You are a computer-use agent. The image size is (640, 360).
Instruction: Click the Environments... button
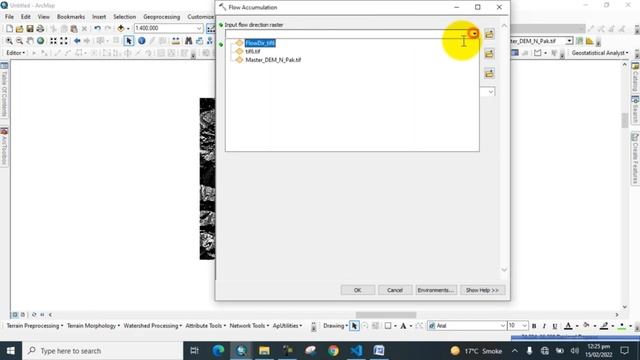coord(436,290)
